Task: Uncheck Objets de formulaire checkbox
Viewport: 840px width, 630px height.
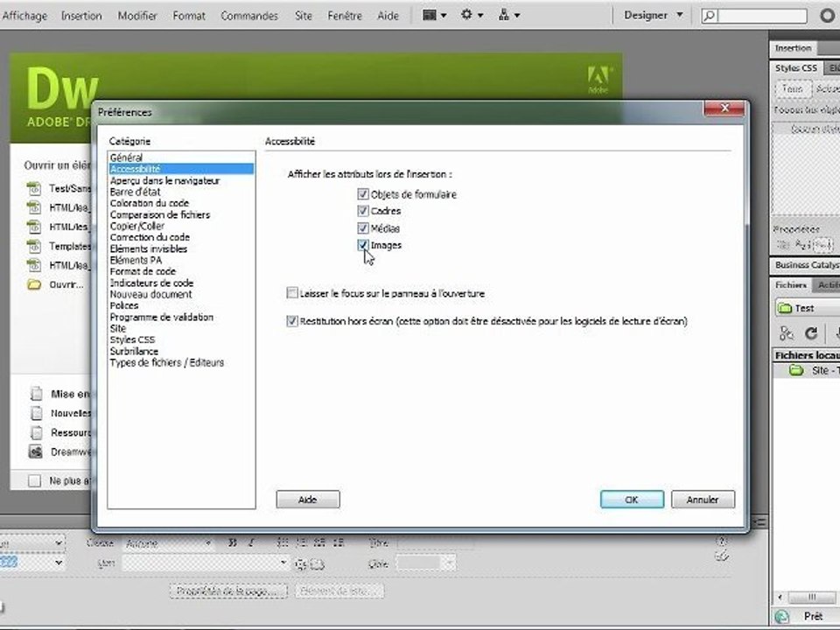Action: point(362,194)
